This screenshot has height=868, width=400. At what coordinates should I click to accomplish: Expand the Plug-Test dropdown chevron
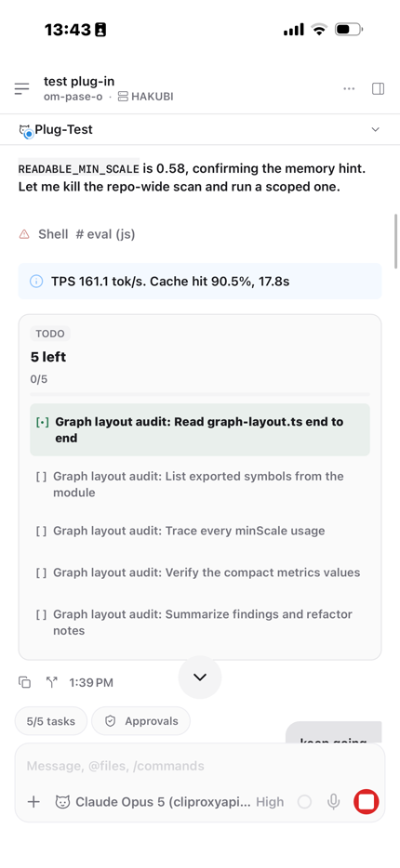pyautogui.click(x=376, y=129)
